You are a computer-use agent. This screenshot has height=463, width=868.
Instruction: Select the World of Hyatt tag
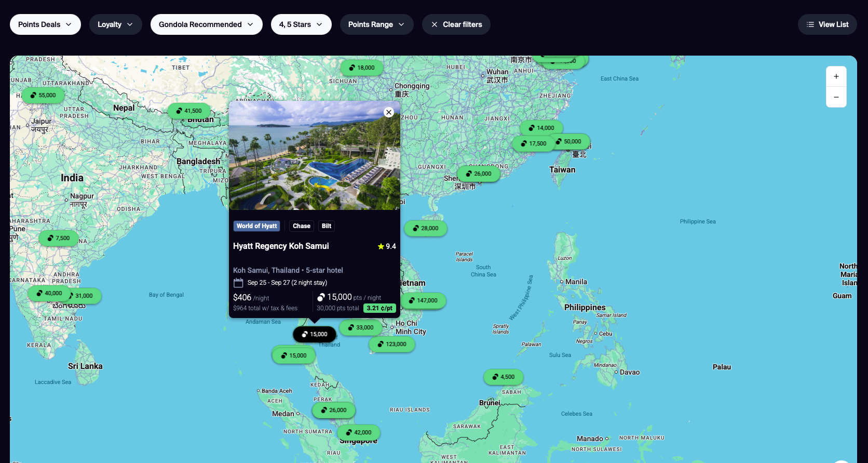point(256,226)
